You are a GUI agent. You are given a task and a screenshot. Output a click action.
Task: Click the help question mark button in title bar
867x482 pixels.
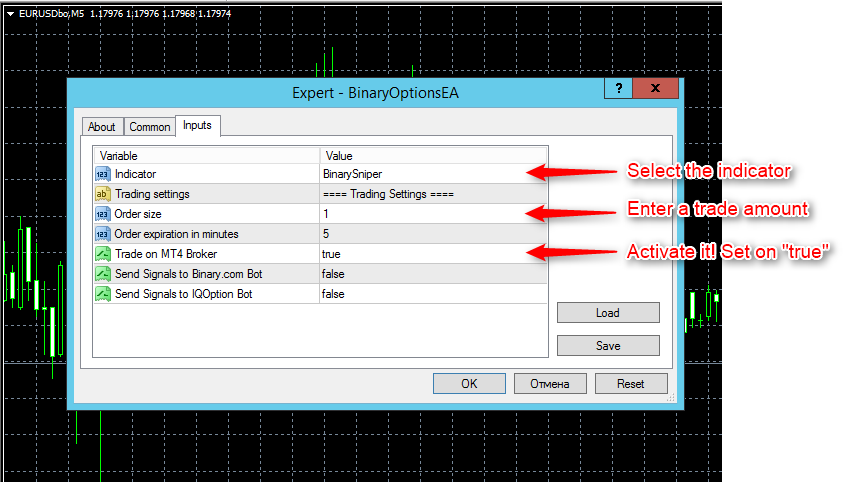(x=619, y=88)
